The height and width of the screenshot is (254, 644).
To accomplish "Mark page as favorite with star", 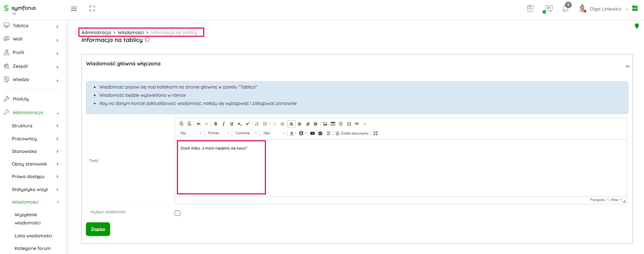I will pyautogui.click(x=147, y=40).
